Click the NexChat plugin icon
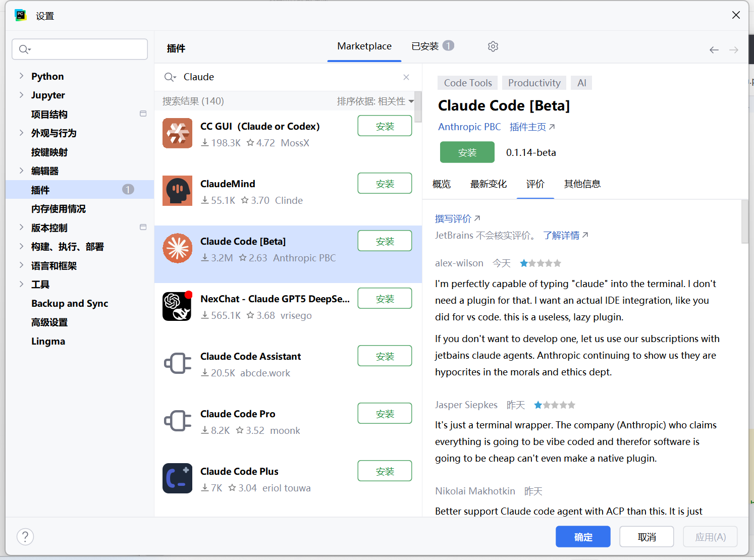The image size is (754, 560). coord(178,306)
